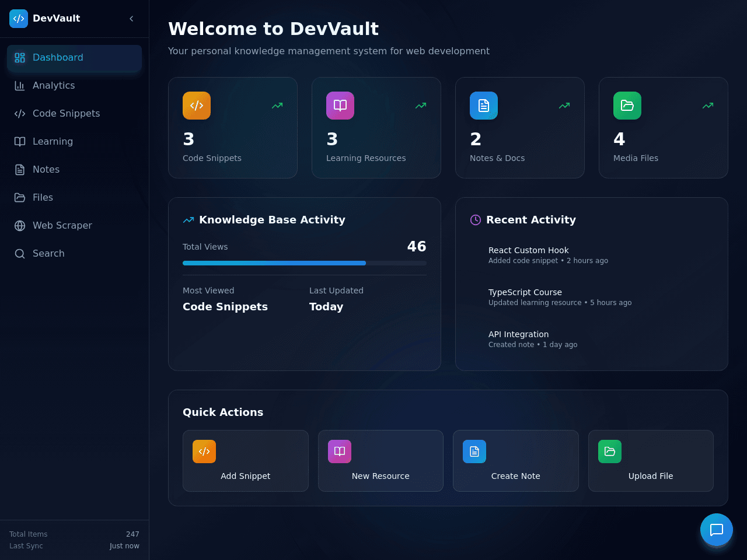Click the orange Add Snippet icon
Viewport: 747px width, 560px height.
click(x=204, y=452)
